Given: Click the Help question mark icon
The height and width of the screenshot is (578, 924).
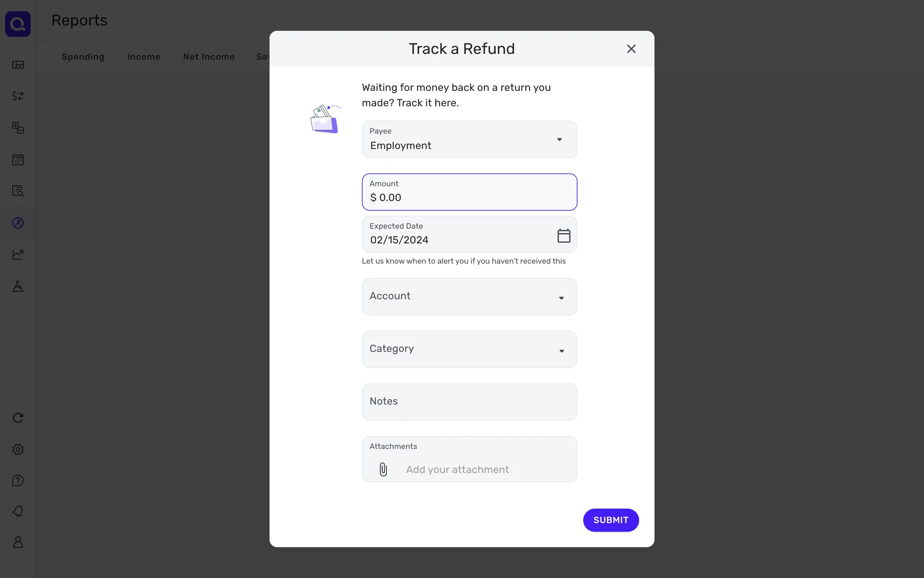Looking at the screenshot, I should [x=18, y=481].
